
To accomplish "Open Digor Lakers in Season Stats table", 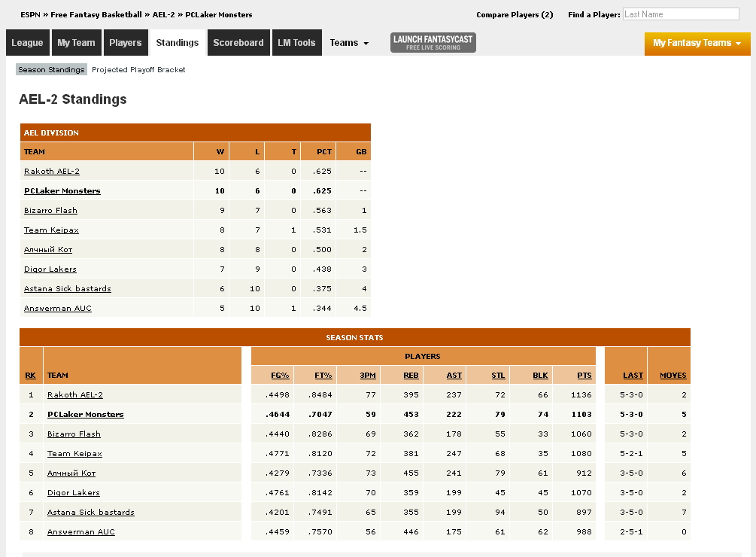I will tap(73, 493).
